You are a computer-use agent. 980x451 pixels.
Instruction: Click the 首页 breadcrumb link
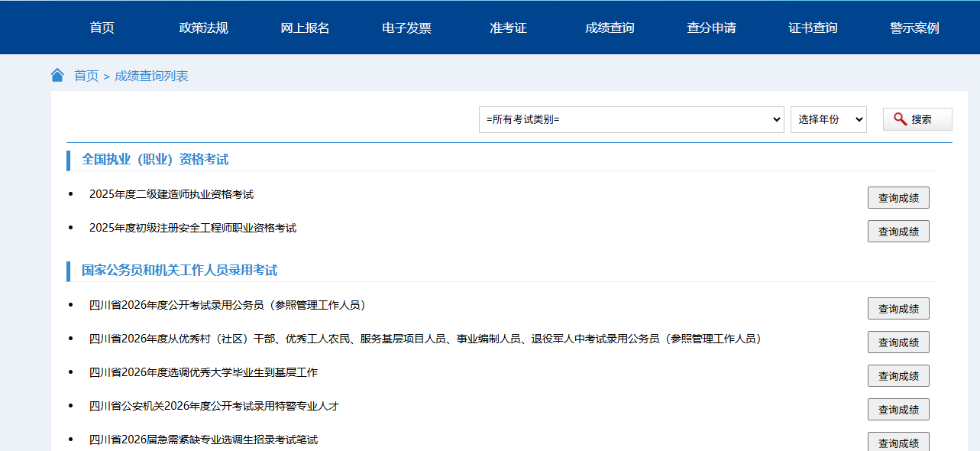tap(86, 76)
